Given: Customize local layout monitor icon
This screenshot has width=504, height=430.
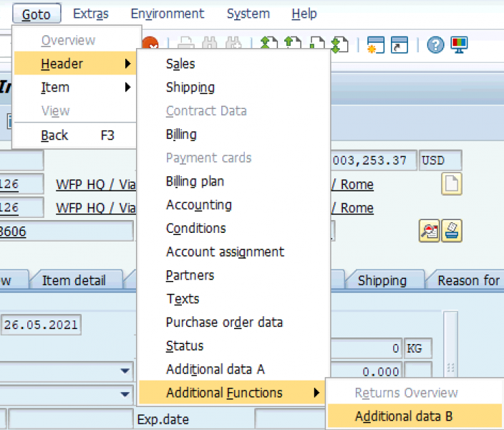Looking at the screenshot, I should tap(459, 44).
